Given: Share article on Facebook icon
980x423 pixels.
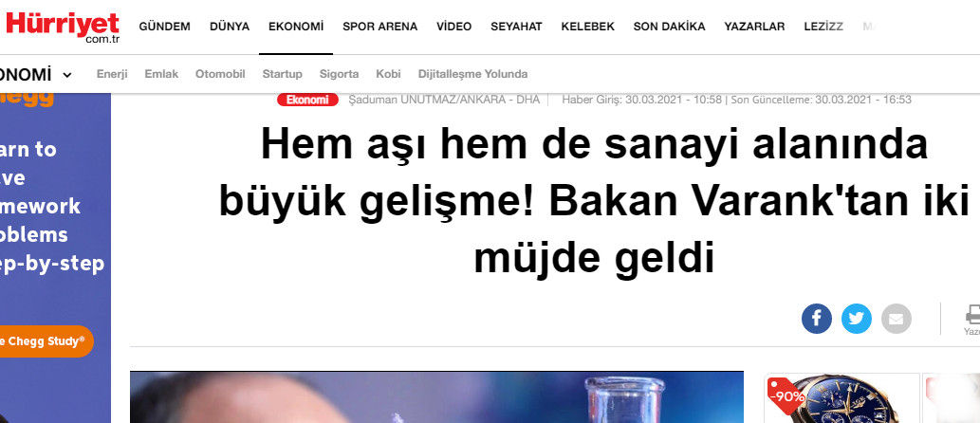Looking at the screenshot, I should 816,319.
